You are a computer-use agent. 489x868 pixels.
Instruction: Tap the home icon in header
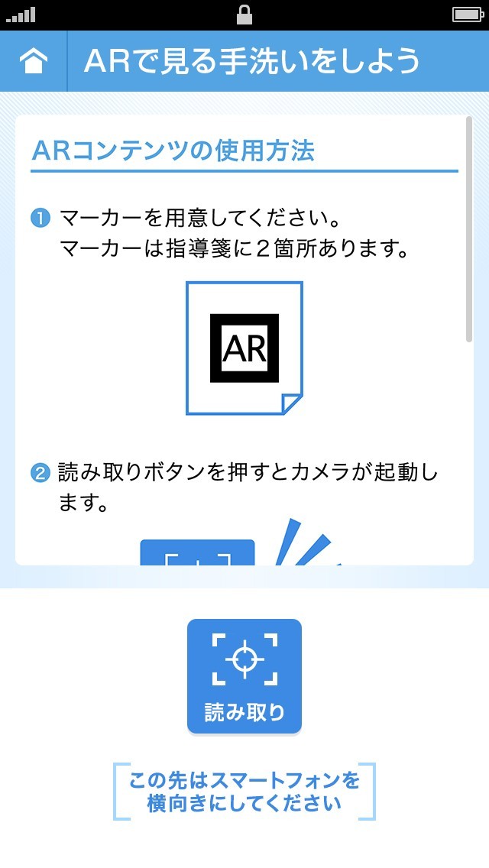33,61
